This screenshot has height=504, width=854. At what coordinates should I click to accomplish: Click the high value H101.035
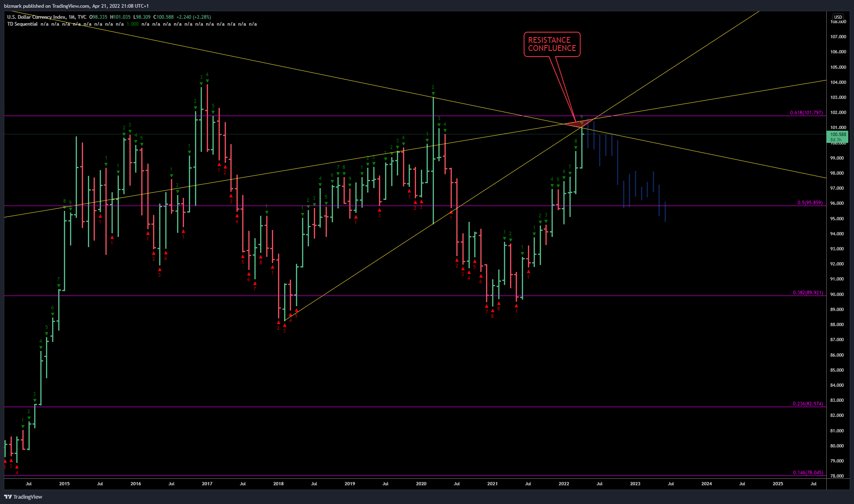tap(120, 17)
